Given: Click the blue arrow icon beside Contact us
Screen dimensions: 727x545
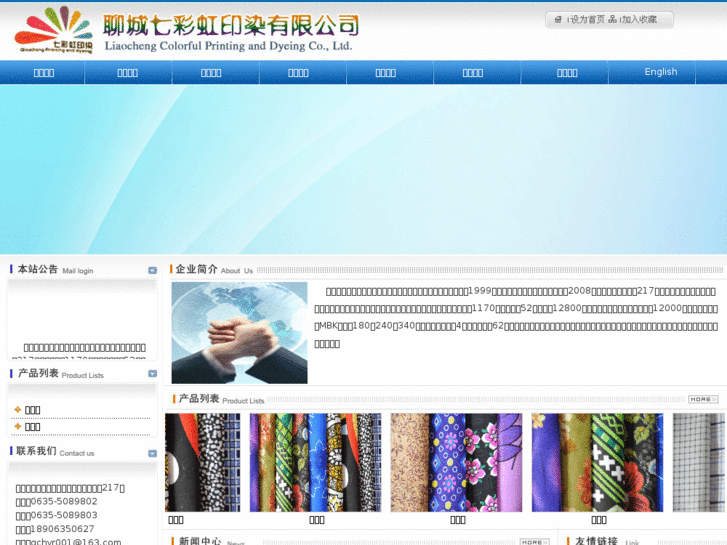Looking at the screenshot, I should (153, 454).
